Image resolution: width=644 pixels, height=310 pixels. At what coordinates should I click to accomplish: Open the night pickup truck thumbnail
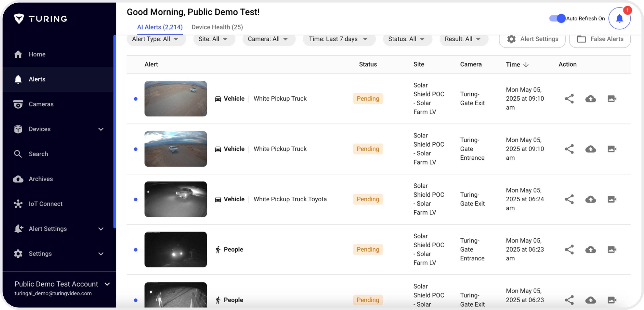point(175,199)
